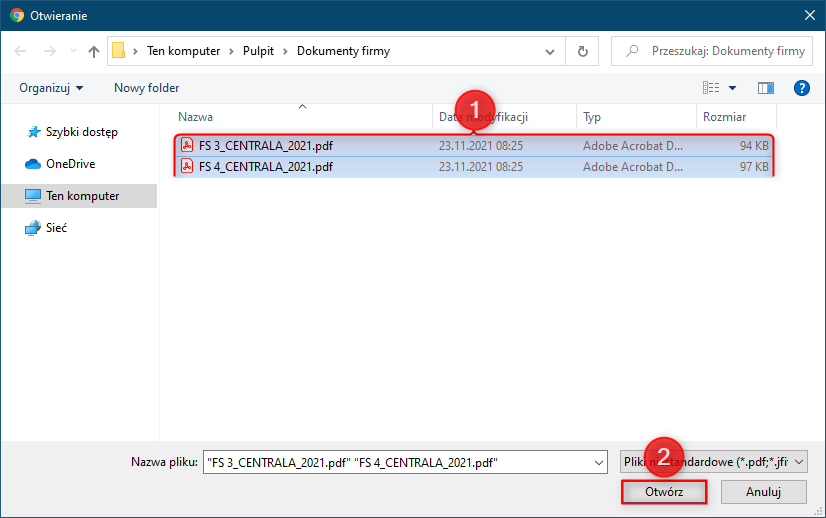Click the Szybki dostęp star icon
The height and width of the screenshot is (518, 826).
(34, 132)
